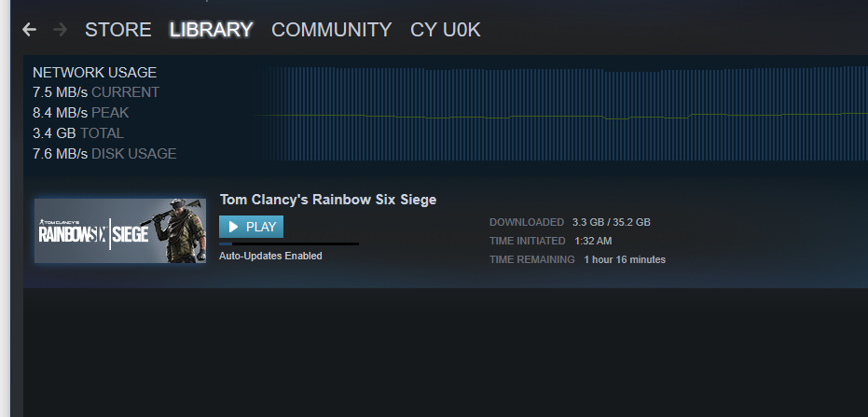Click the network usage graph
The image size is (868, 417).
560,114
